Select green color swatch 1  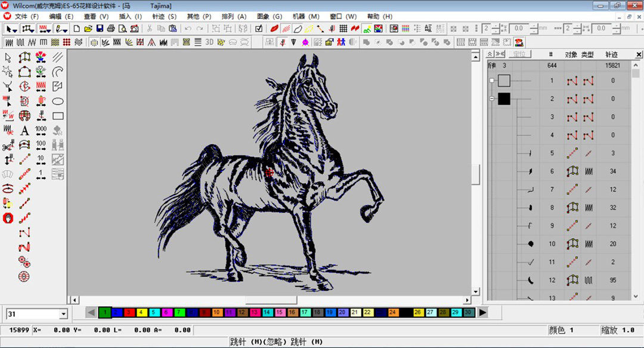tap(105, 313)
